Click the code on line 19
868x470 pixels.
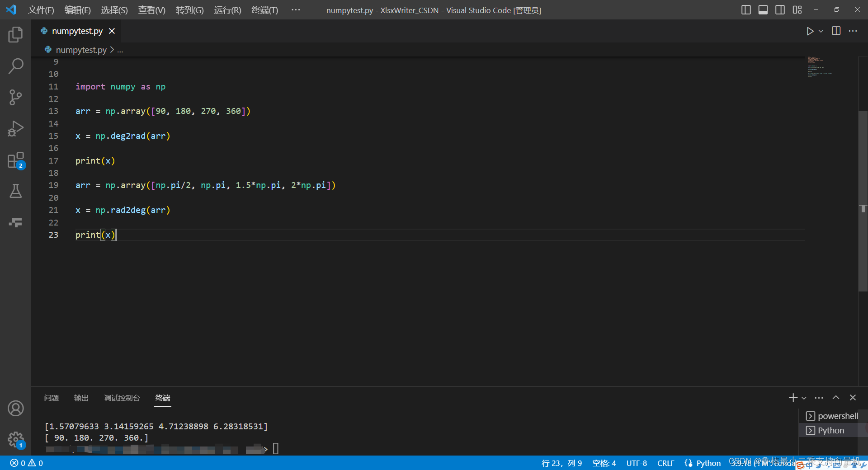[x=206, y=185]
